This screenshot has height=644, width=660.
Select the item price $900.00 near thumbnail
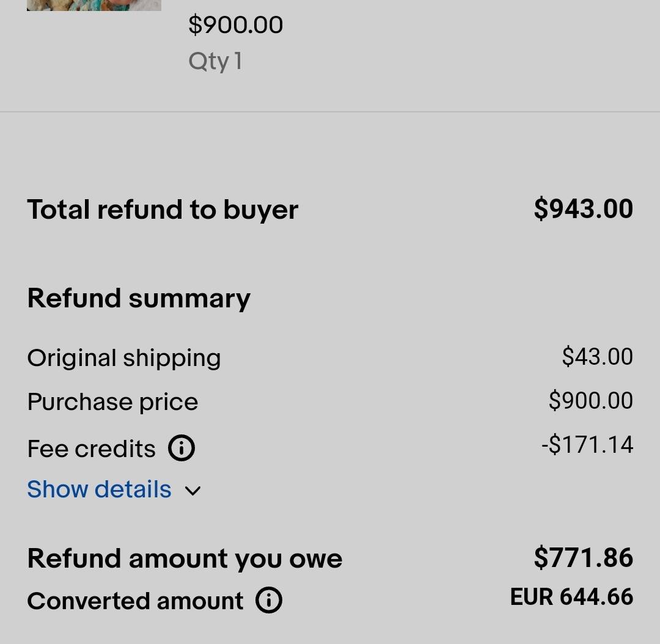point(236,25)
